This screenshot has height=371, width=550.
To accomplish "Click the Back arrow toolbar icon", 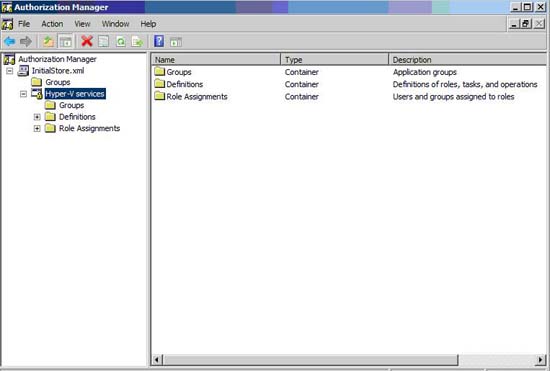I will click(x=9, y=42).
